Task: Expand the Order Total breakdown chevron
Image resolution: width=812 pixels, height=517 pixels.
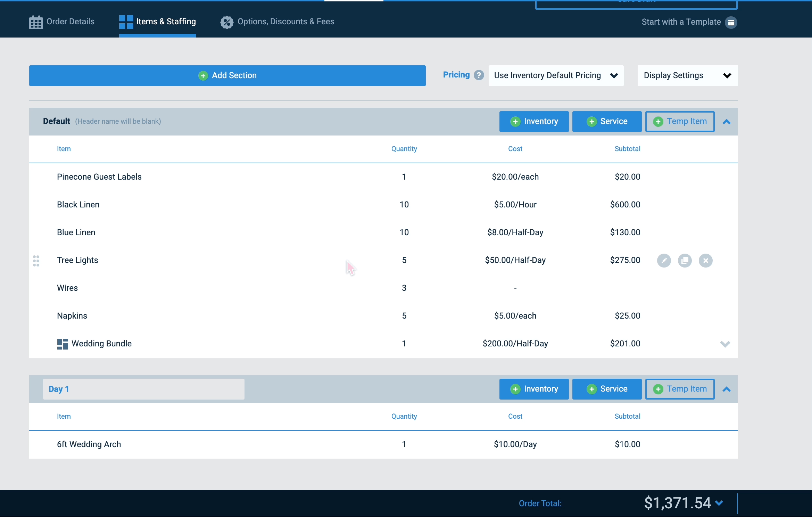Action: pyautogui.click(x=719, y=503)
